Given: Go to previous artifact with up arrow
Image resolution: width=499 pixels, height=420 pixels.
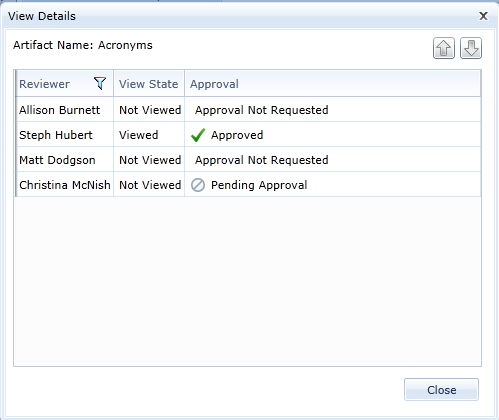Looking at the screenshot, I should (x=444, y=48).
